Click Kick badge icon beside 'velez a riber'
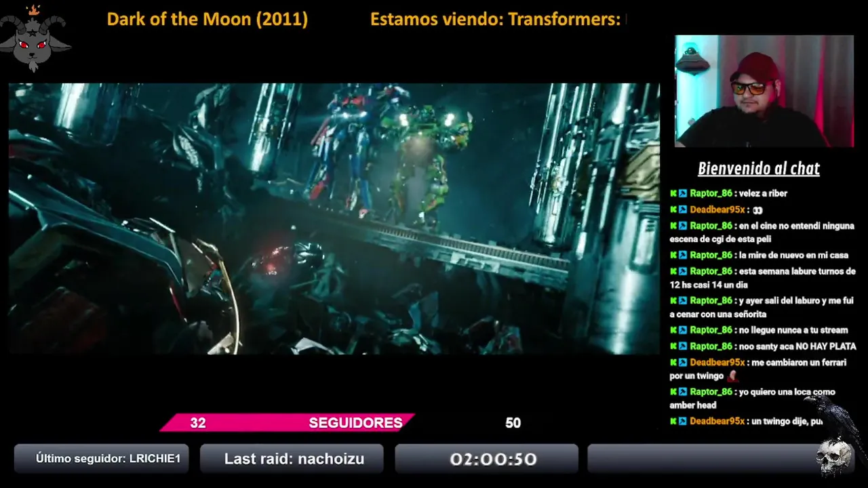Viewport: 868px width, 488px height. (674, 193)
